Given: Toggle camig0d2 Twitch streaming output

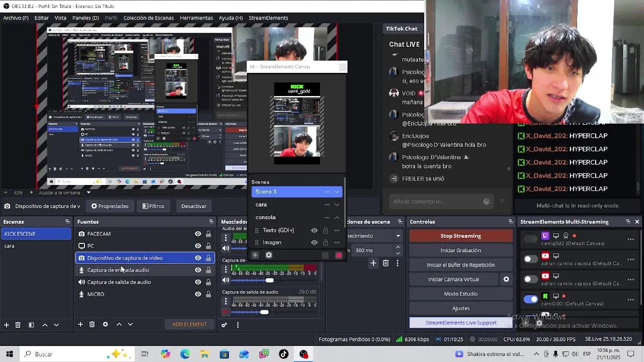Looking at the screenshot, I should coord(530,239).
